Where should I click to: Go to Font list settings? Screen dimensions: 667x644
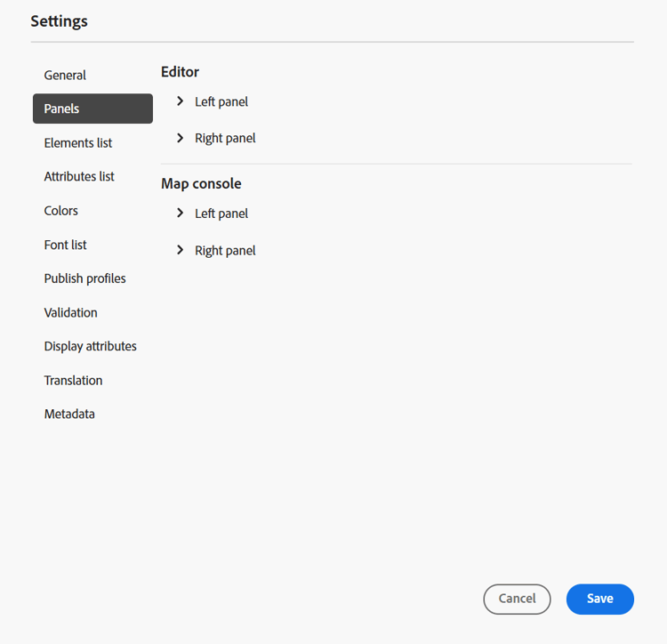point(65,245)
